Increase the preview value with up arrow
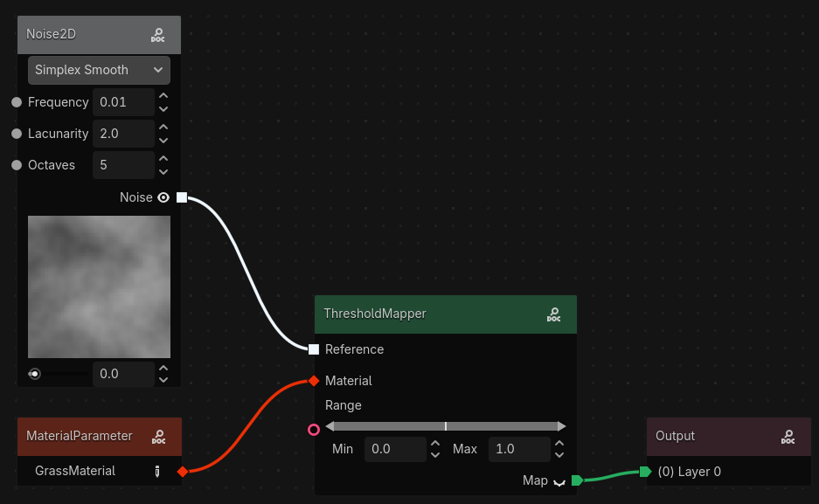The height and width of the screenshot is (504, 819). 163,368
